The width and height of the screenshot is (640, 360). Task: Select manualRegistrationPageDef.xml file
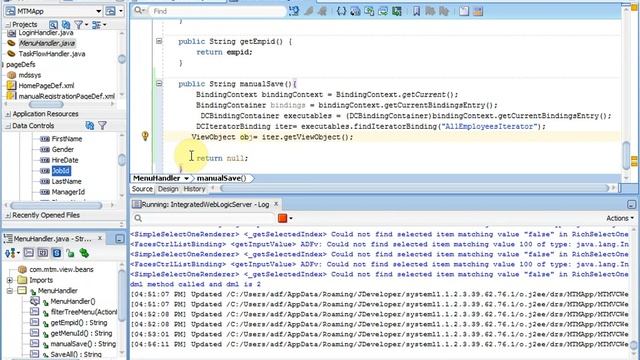(67, 96)
